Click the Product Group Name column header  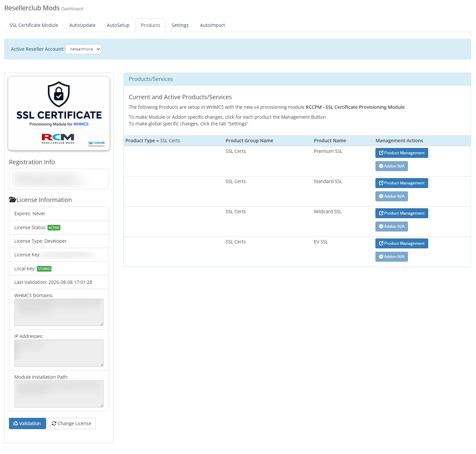249,141
